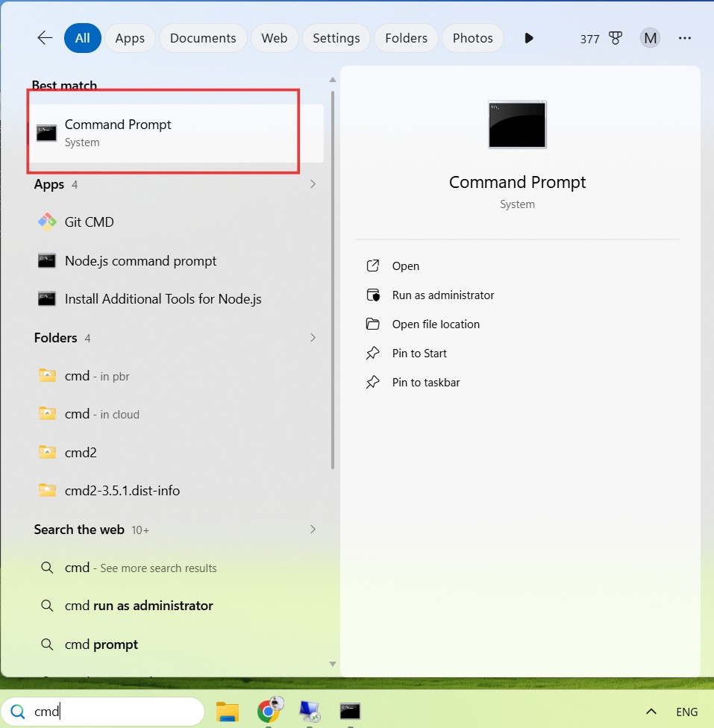The width and height of the screenshot is (714, 728).
Task: Open the M account avatar
Action: [x=650, y=38]
